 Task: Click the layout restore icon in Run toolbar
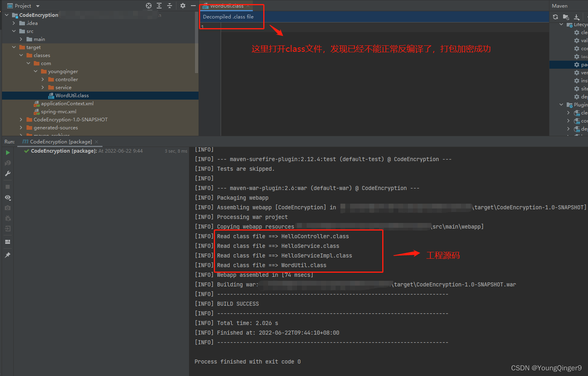8,242
